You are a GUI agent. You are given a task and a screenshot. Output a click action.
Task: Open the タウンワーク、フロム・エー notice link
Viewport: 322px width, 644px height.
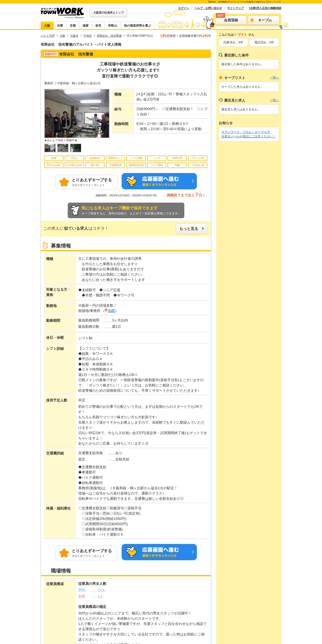pos(248,134)
